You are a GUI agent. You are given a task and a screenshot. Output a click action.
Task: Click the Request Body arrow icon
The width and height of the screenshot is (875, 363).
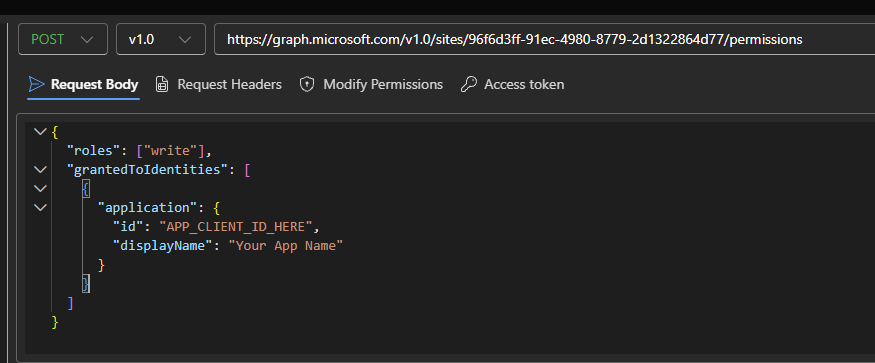click(36, 84)
